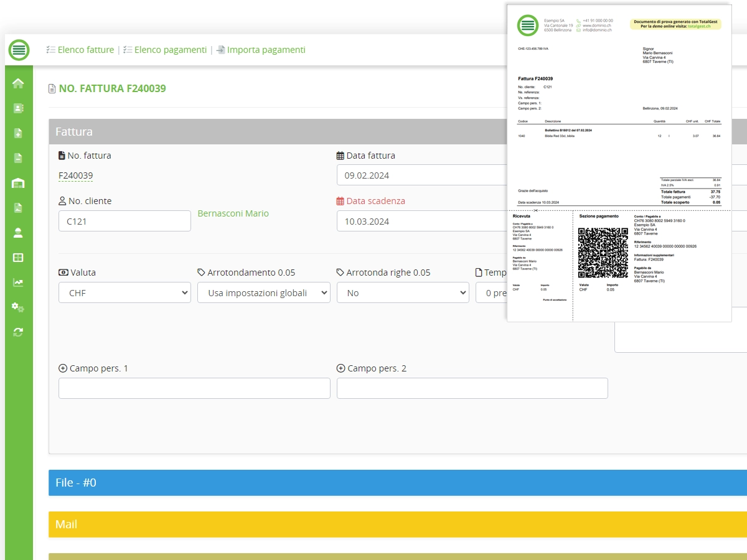Expand the Arrotonda righe 0.05 dropdown
747x560 pixels.
(403, 292)
